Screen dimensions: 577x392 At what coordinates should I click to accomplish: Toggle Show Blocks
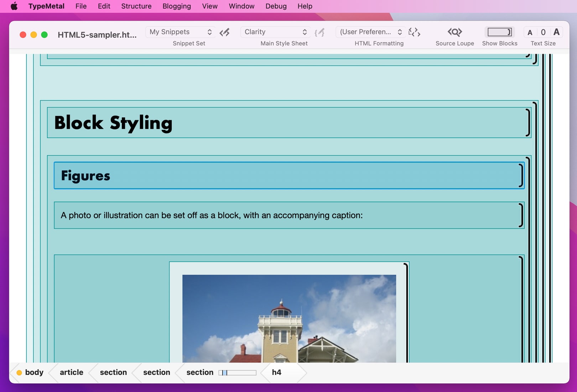pos(500,32)
